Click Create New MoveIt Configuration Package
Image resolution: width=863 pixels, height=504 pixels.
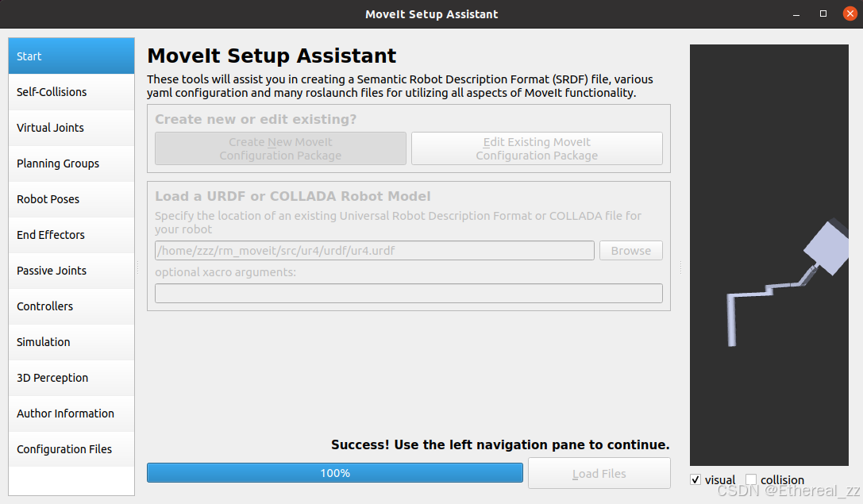click(x=281, y=148)
